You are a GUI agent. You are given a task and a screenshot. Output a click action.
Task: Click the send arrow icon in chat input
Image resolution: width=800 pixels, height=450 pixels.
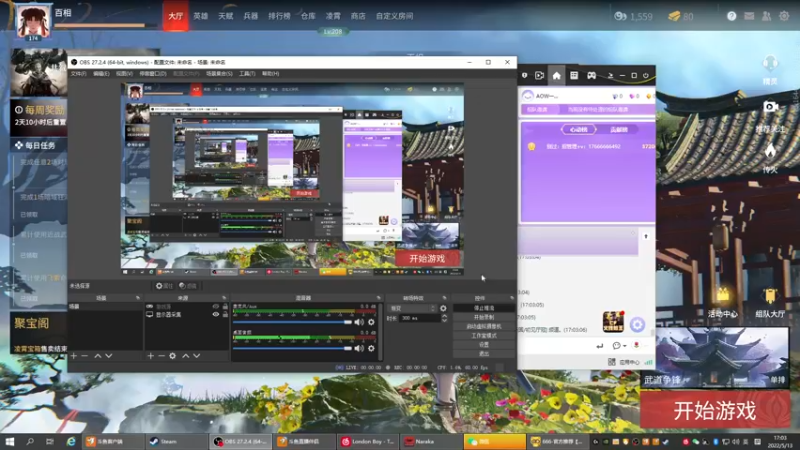click(599, 346)
